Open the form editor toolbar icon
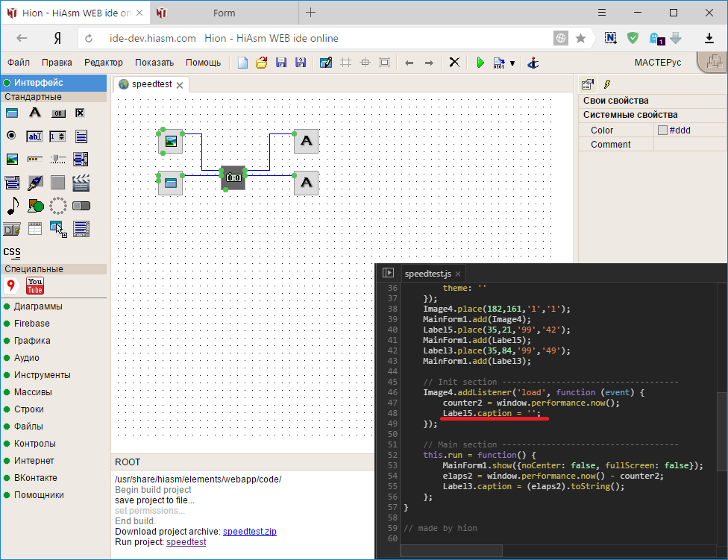 [x=326, y=63]
